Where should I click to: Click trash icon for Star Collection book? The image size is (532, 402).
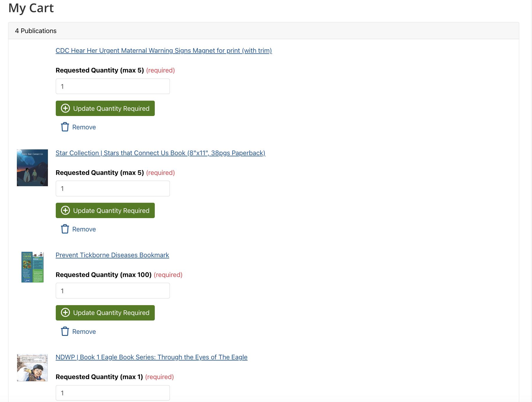coord(65,229)
